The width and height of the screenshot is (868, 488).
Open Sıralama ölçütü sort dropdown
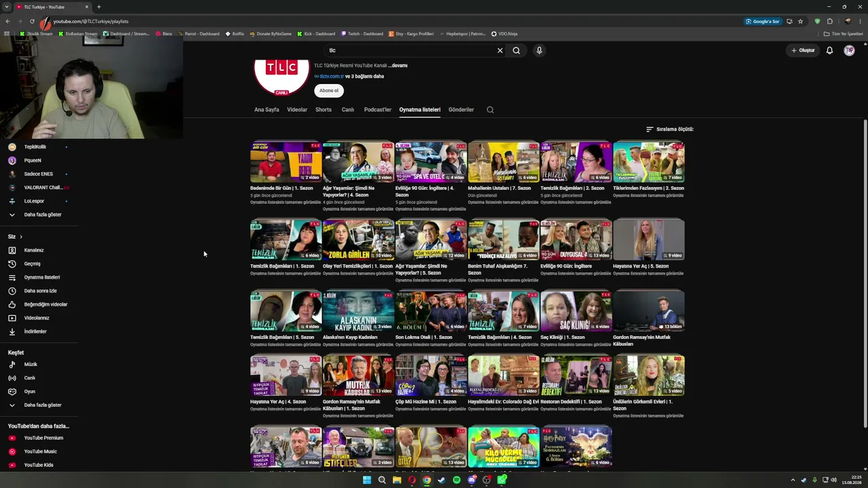(670, 129)
